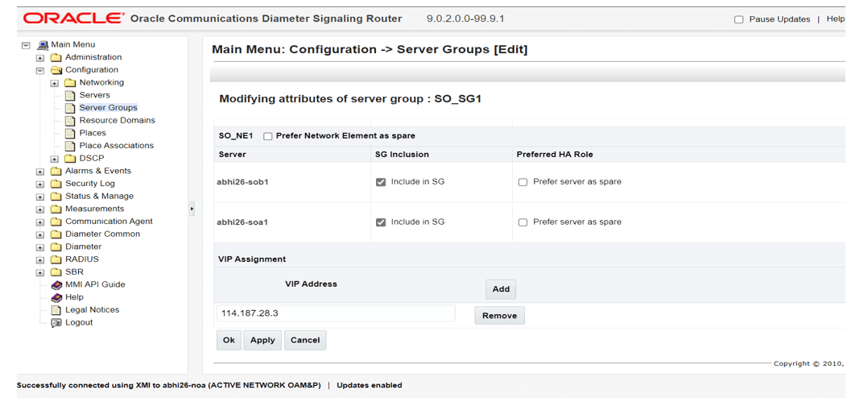Click the Ok button
This screenshot has height=402, width=868.
click(229, 341)
